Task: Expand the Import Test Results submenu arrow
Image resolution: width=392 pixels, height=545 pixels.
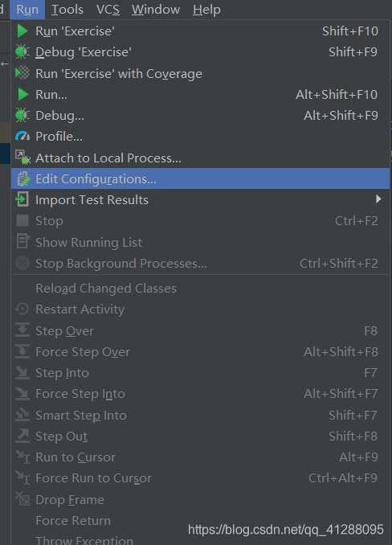Action: tap(378, 199)
